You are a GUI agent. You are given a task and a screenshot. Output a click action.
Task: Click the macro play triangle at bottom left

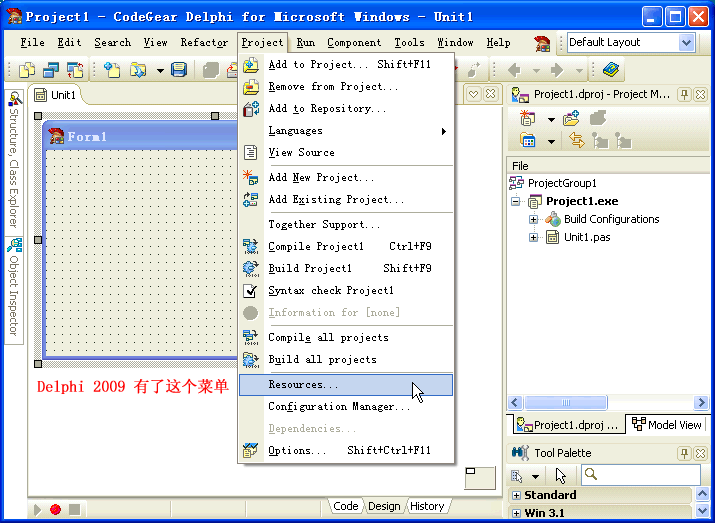(x=37, y=509)
